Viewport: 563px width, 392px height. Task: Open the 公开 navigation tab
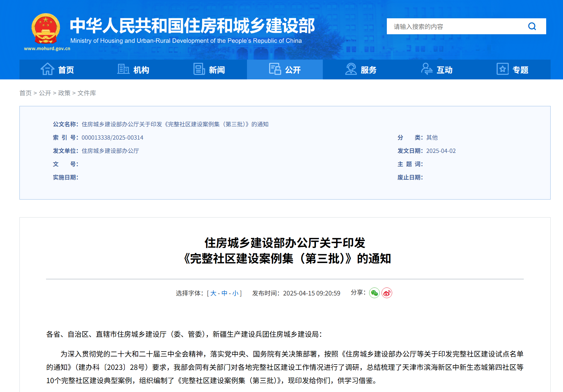[285, 70]
